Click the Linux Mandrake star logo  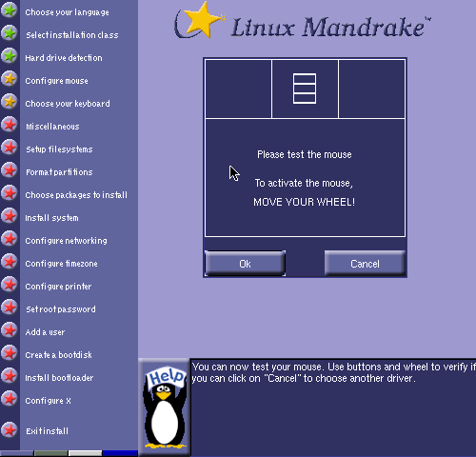click(x=200, y=21)
